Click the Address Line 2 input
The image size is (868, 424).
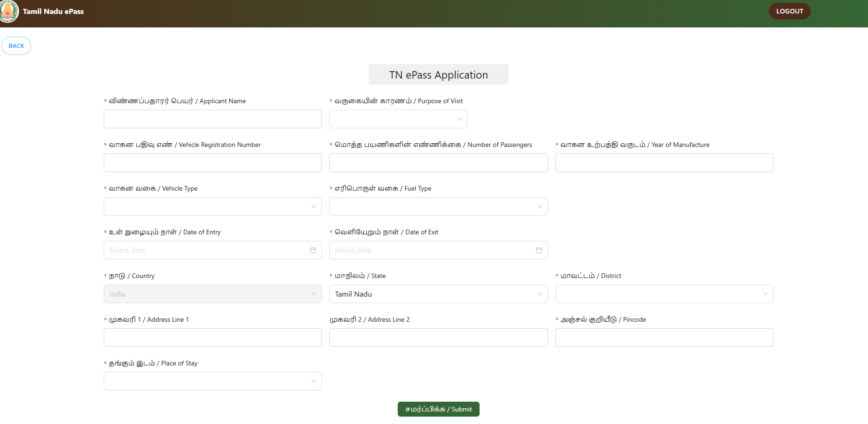pyautogui.click(x=438, y=338)
